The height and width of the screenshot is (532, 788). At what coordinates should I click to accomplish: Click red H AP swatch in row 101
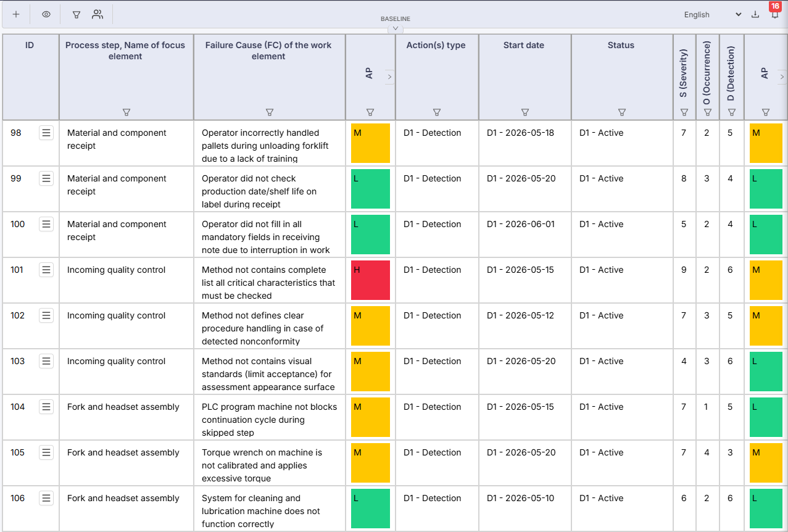pos(370,280)
